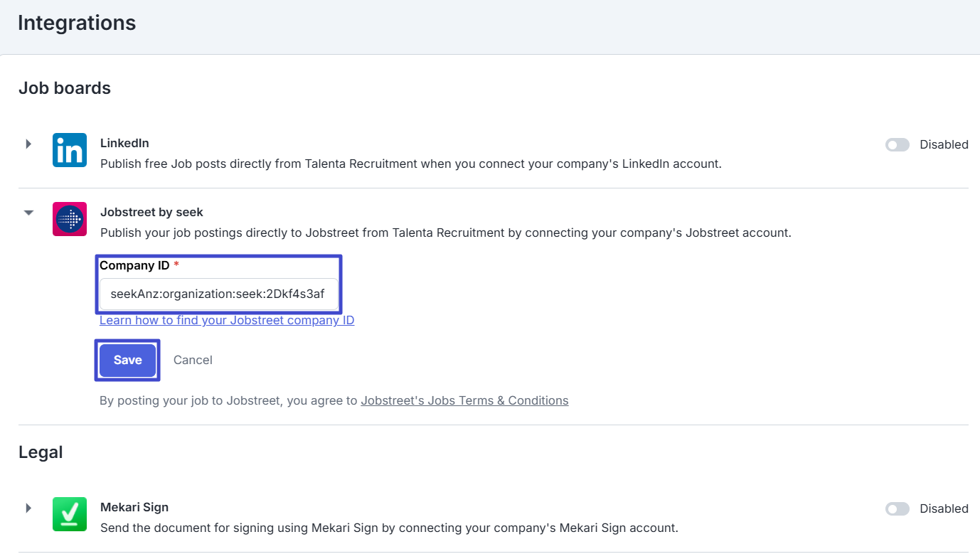Click the Mekari Sign description about document signing
The height and width of the screenshot is (554, 980).
point(389,528)
